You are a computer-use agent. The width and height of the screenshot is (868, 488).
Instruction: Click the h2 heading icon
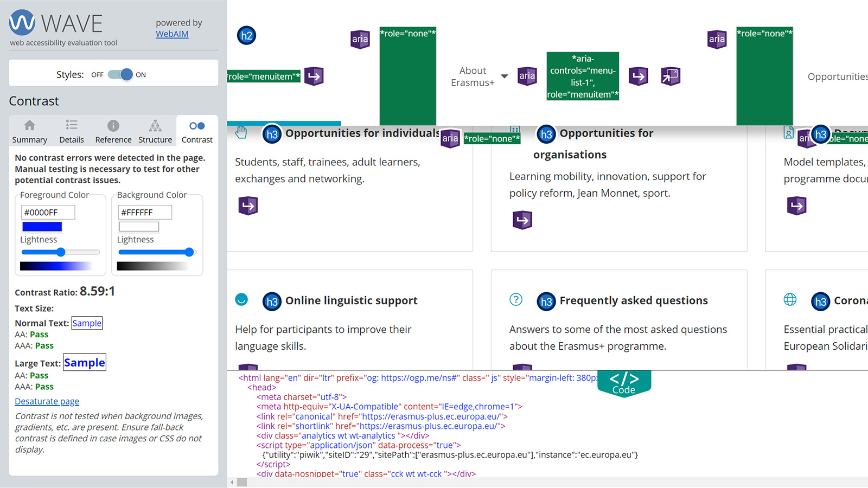pyautogui.click(x=246, y=36)
